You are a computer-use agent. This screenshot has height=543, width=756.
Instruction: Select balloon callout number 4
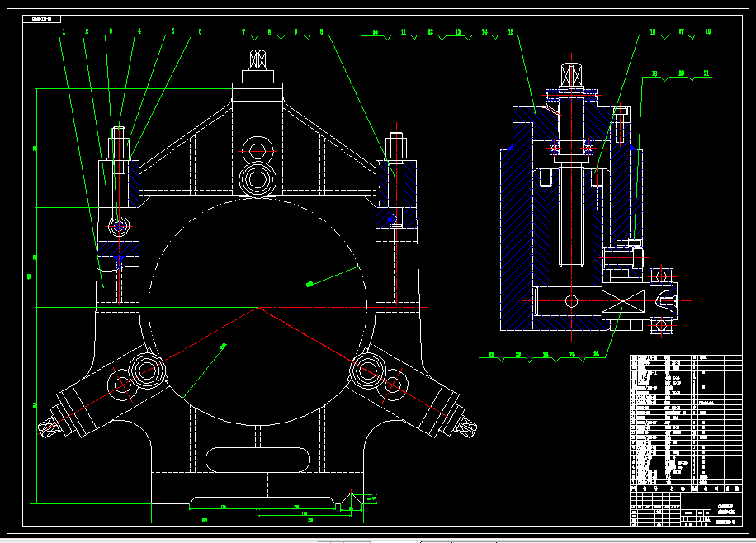coord(139,31)
